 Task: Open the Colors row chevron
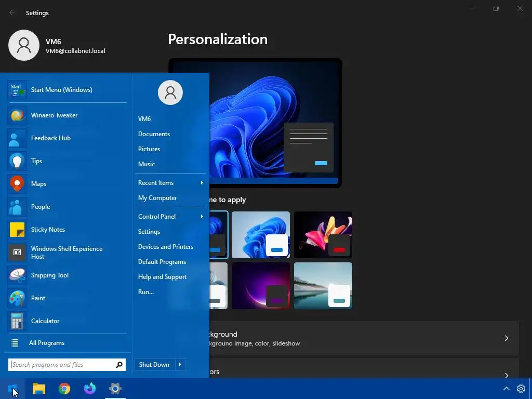[x=506, y=375]
